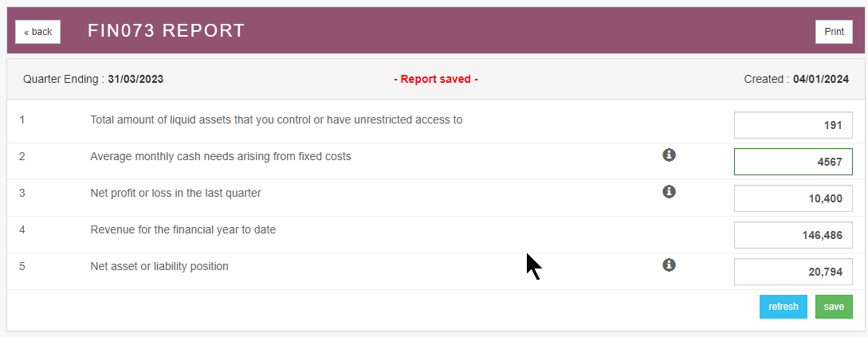The width and height of the screenshot is (868, 337).
Task: Open the info icon for net asset position
Action: [x=670, y=265]
